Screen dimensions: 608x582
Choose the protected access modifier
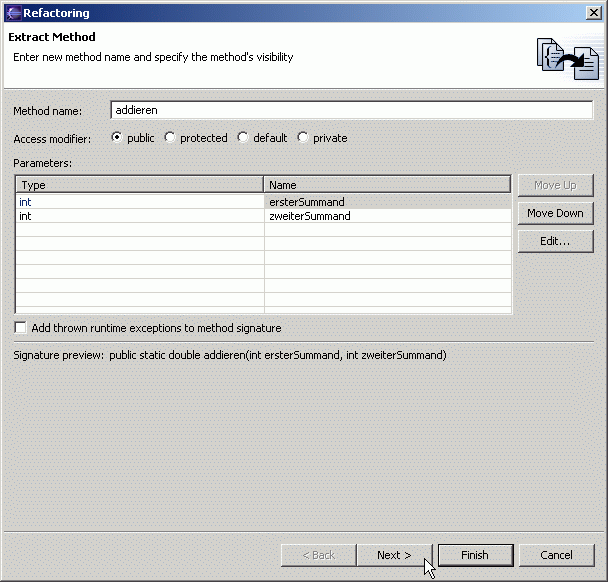click(x=170, y=138)
